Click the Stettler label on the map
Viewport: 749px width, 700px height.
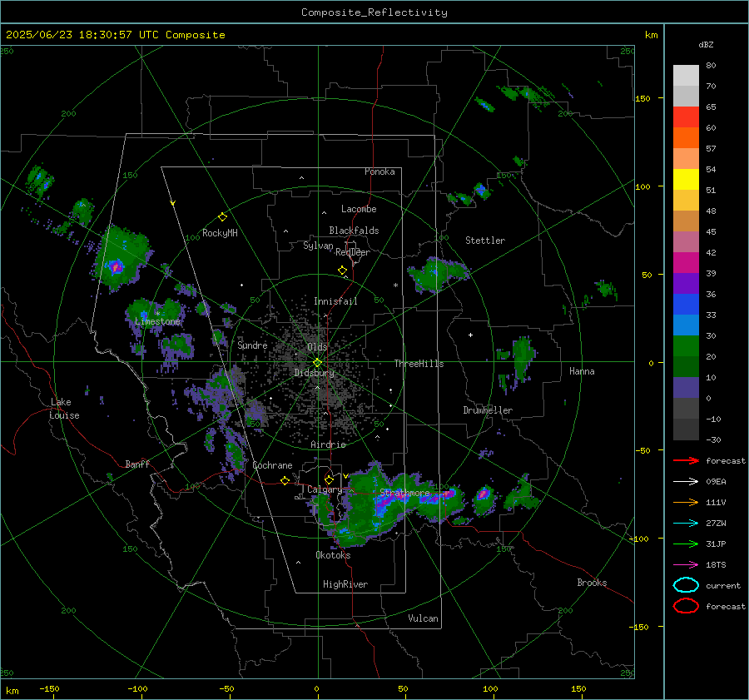pos(485,241)
